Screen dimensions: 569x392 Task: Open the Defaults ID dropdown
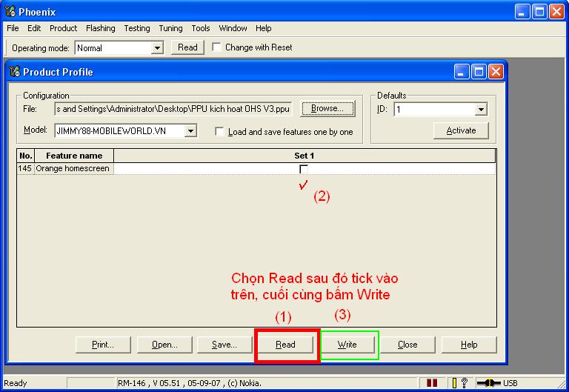(x=481, y=110)
